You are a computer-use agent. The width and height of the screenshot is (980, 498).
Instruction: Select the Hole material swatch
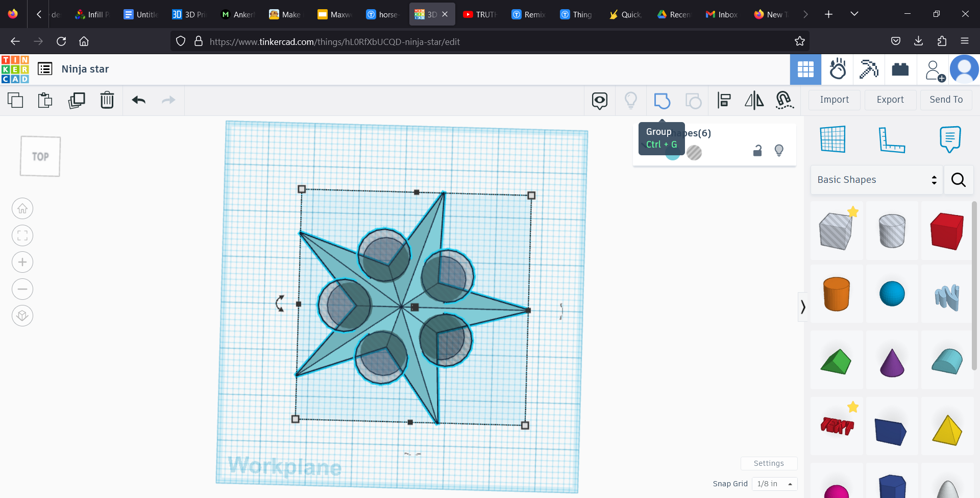(x=695, y=152)
